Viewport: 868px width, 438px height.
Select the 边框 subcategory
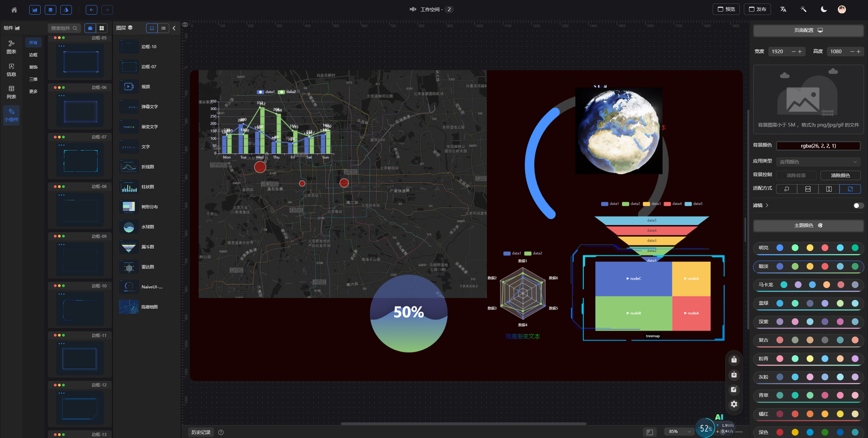(x=33, y=55)
